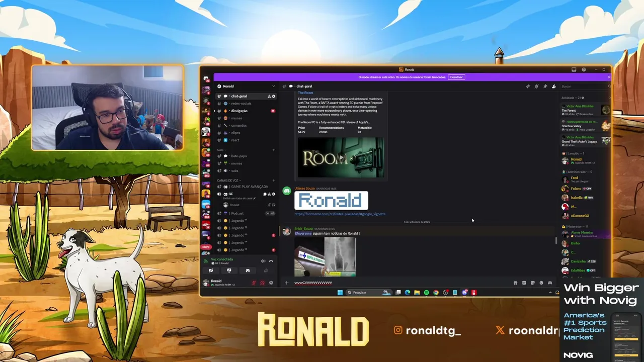Toggle headphone deafen in user panel

pyautogui.click(x=262, y=283)
